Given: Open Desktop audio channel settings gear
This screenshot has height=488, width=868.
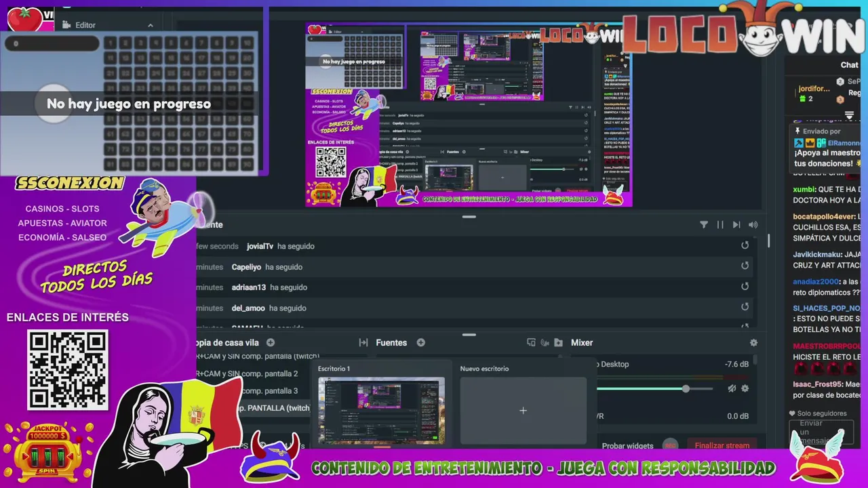Looking at the screenshot, I should click(745, 388).
